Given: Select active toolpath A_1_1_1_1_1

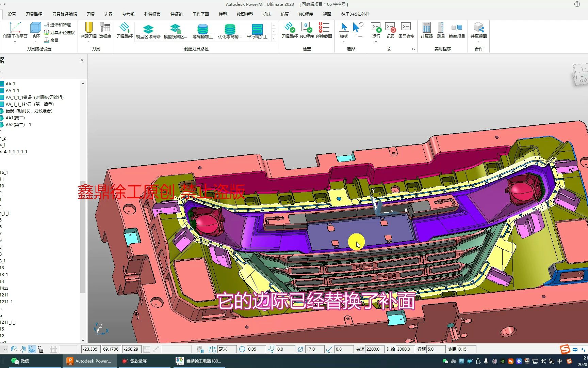Looking at the screenshot, I should (15, 152).
